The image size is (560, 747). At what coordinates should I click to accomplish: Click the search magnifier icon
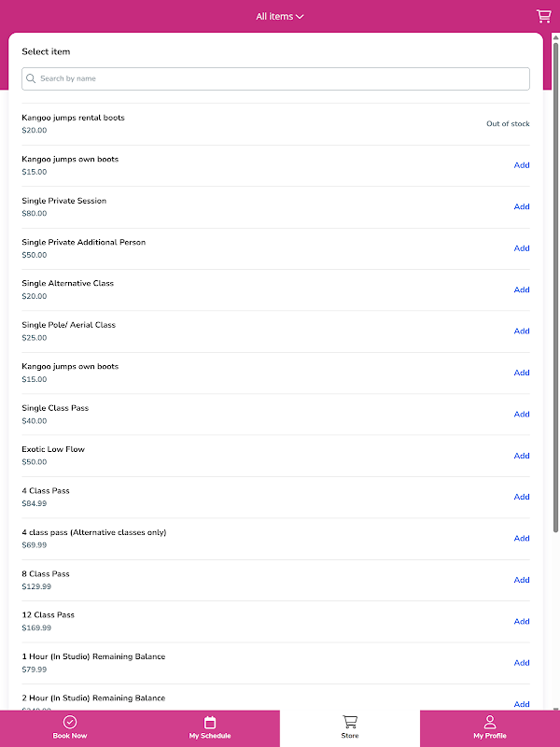(x=32, y=78)
